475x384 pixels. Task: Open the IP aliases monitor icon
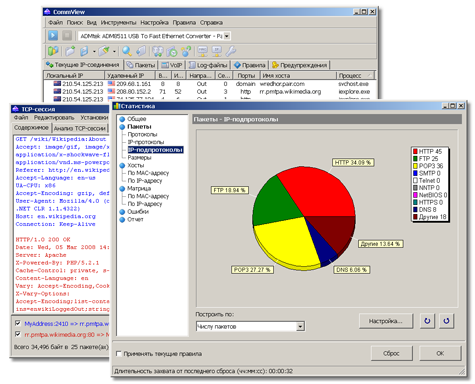pyautogui.click(x=217, y=51)
